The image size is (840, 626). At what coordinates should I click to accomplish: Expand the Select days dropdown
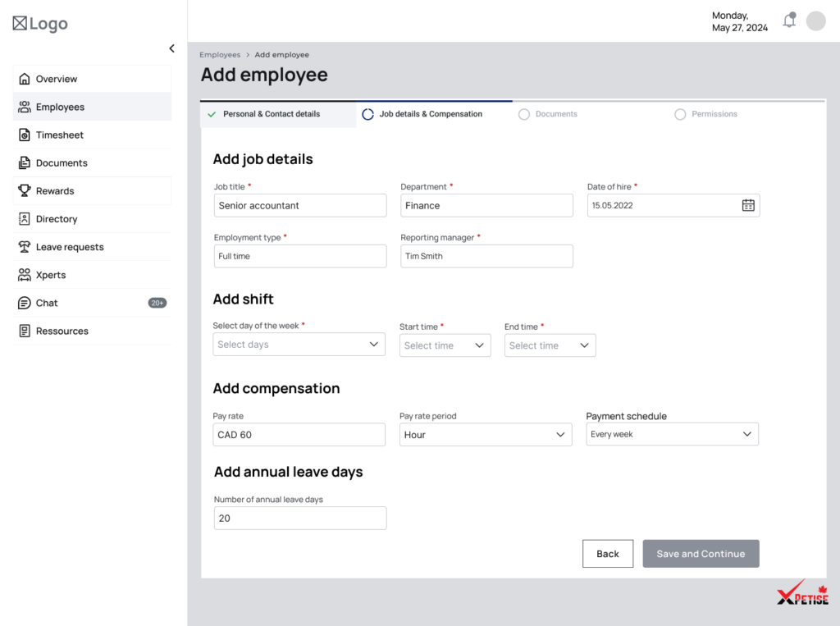(299, 345)
